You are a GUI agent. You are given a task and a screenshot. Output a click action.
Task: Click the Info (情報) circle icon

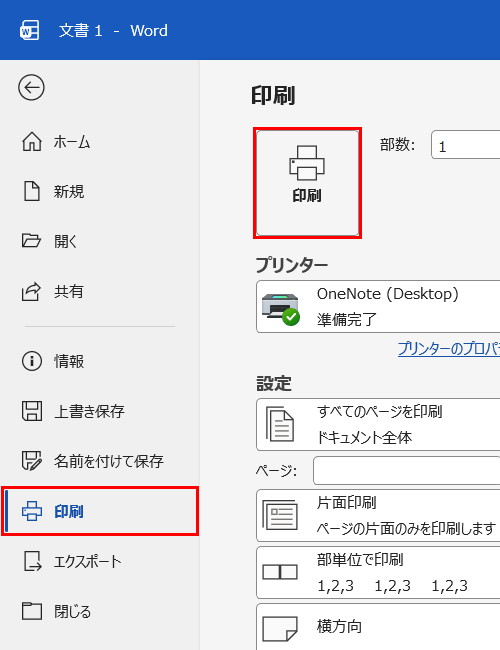click(x=32, y=361)
